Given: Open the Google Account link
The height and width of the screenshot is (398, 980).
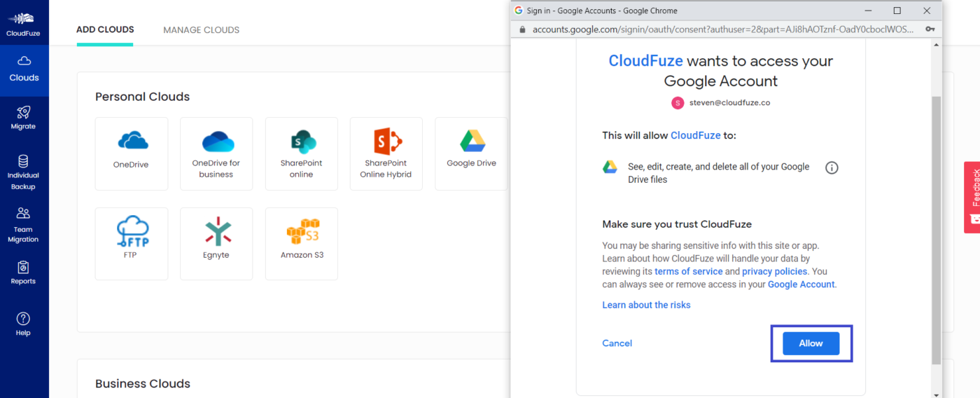Looking at the screenshot, I should pyautogui.click(x=801, y=284).
